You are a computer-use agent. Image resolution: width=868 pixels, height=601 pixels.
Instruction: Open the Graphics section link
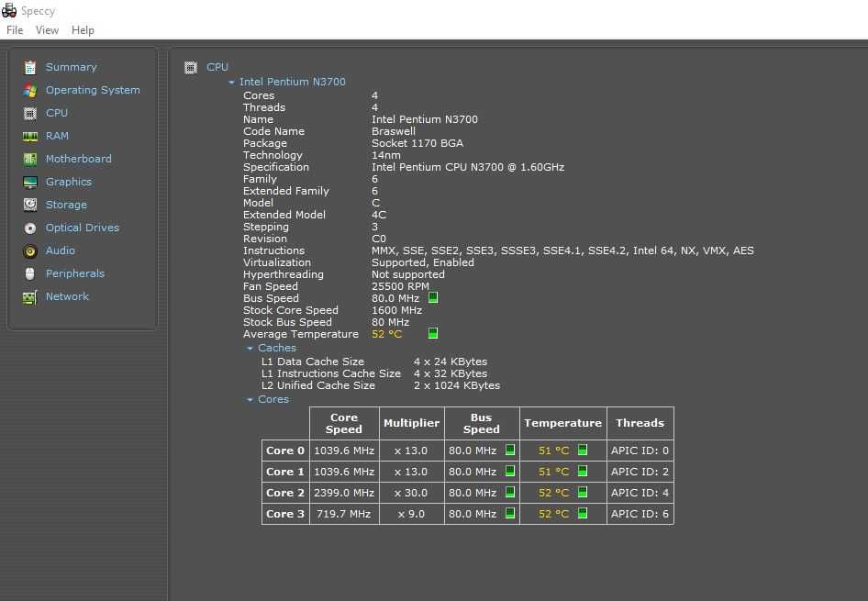(69, 182)
